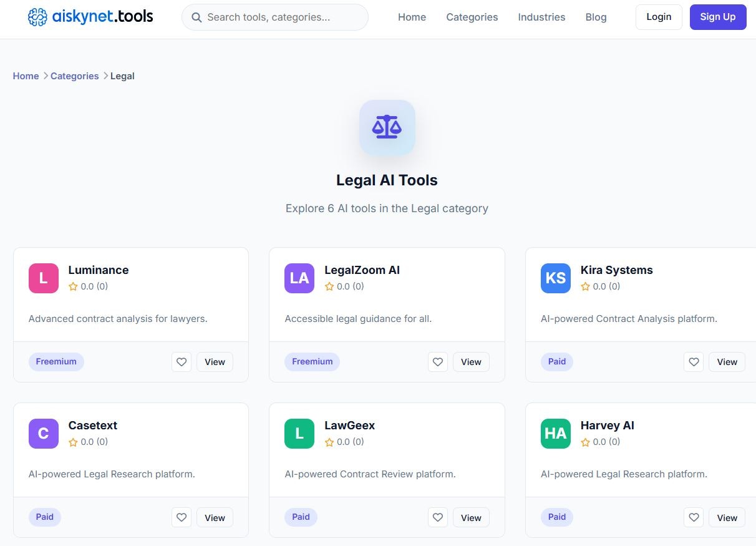756x546 pixels.
Task: Click the blue KS avatar for Kira Systems
Action: click(x=555, y=278)
